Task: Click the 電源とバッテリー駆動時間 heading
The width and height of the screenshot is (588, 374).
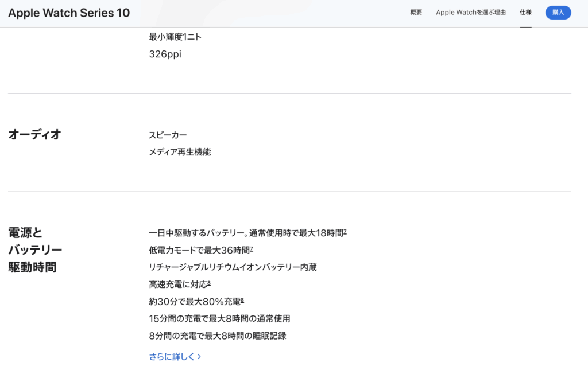Action: (x=35, y=250)
